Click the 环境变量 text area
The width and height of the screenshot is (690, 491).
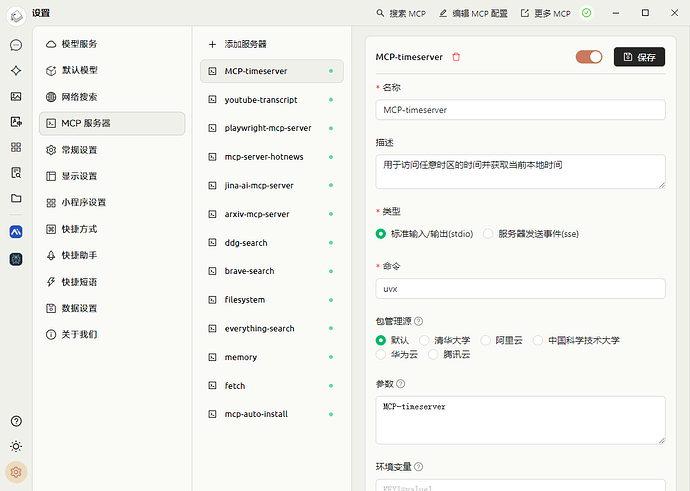click(x=520, y=485)
